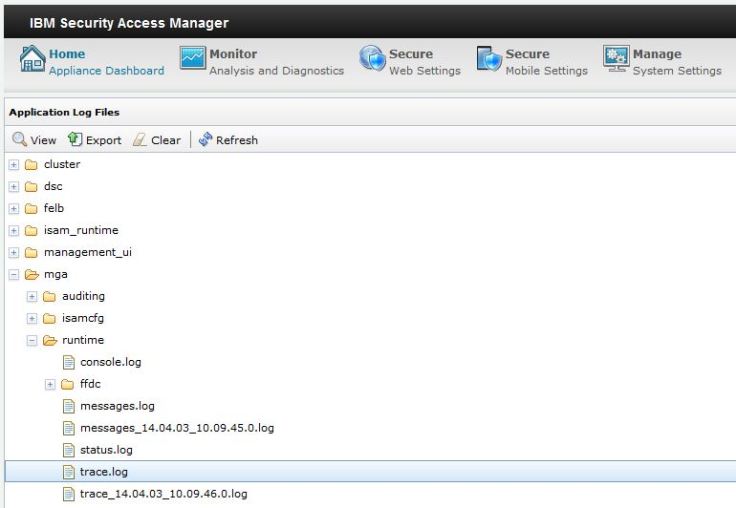Collapse the mga folder
736x508 pixels.
click(14, 275)
